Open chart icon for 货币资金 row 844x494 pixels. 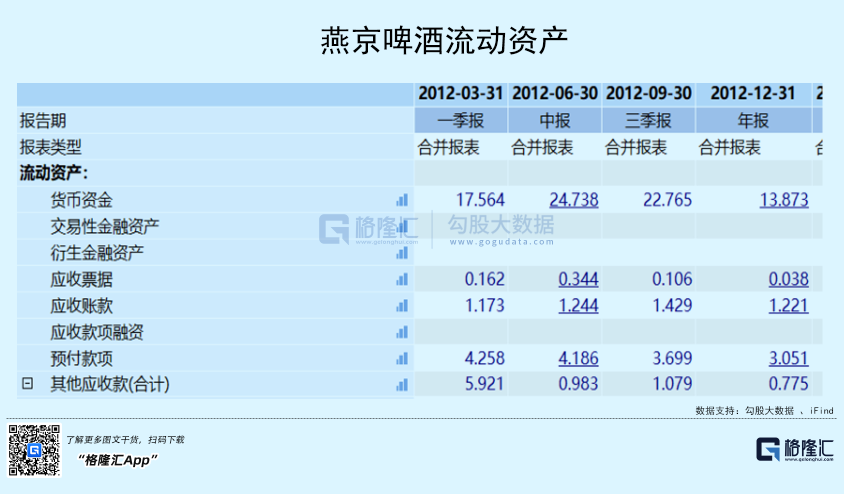(x=402, y=200)
